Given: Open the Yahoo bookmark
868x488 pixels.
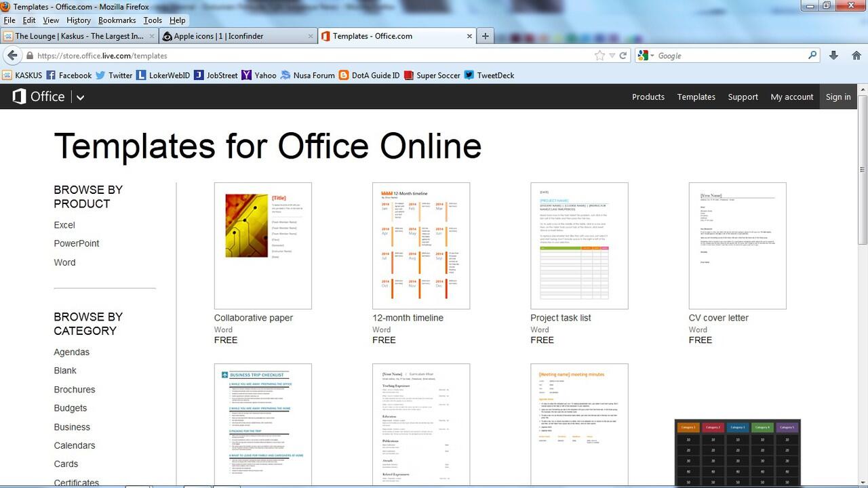Looking at the screenshot, I should pos(259,75).
